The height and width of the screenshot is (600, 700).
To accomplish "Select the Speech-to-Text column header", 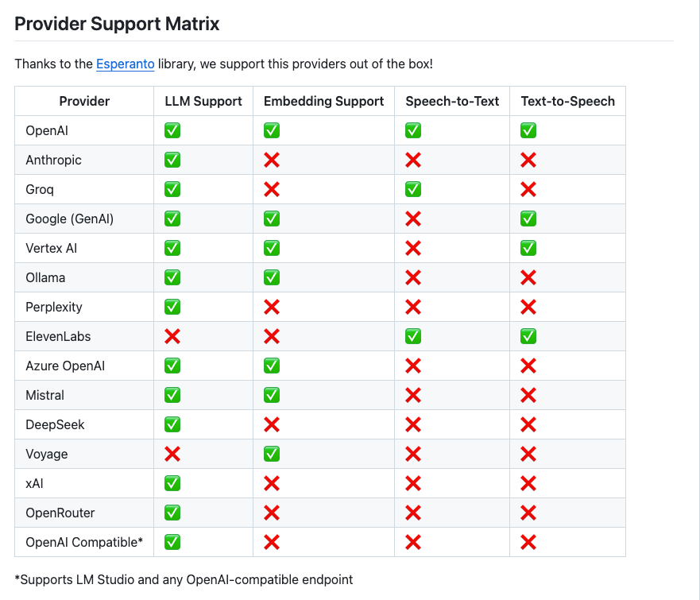I will pos(452,102).
